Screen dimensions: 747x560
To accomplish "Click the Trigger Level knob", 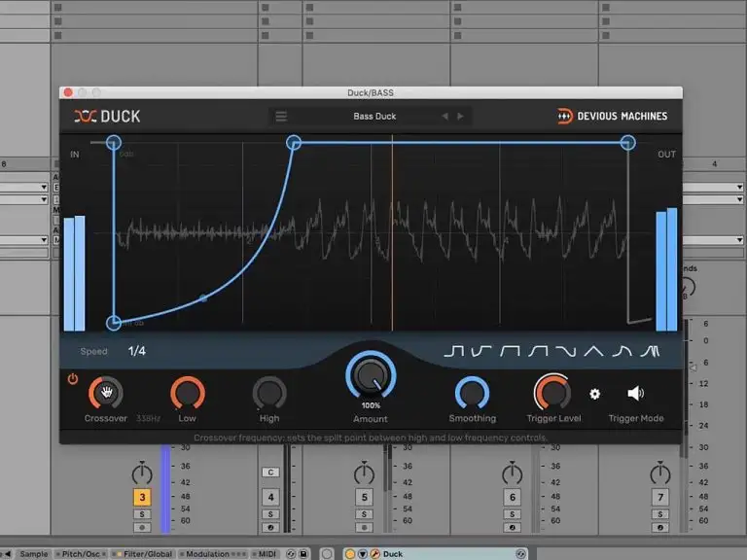I will pos(552,393).
